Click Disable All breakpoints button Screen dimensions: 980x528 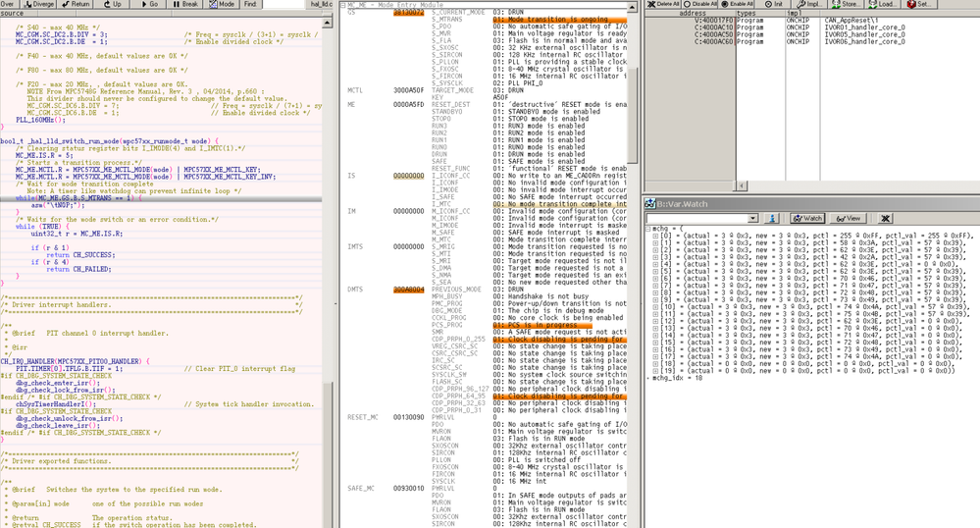[700, 4]
